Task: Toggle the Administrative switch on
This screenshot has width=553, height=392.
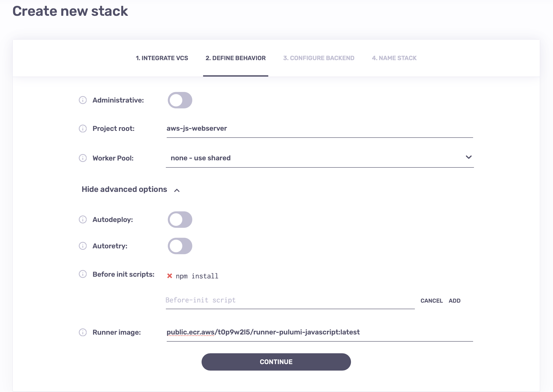Action: tap(180, 100)
